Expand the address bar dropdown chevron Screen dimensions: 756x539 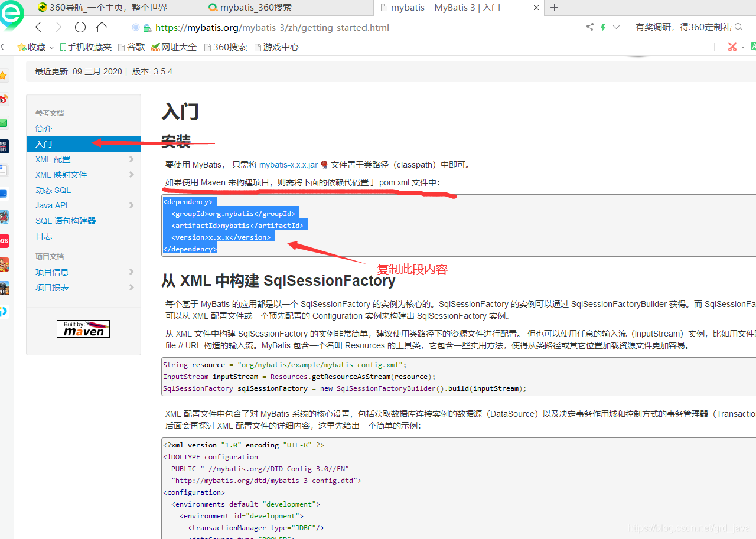[616, 27]
